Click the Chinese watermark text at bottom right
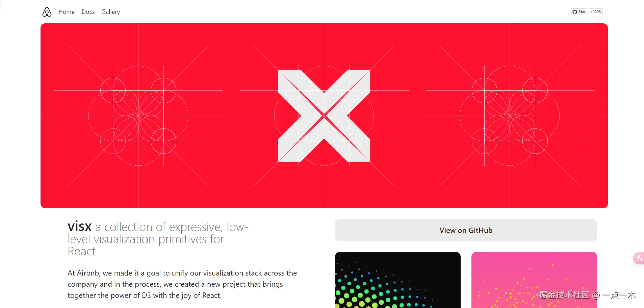This screenshot has height=308, width=644. point(587,295)
